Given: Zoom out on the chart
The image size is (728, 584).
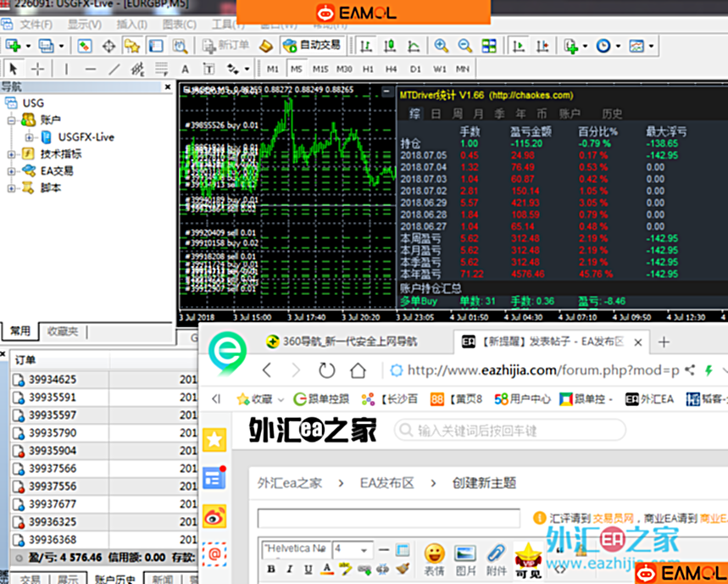Looking at the screenshot, I should click(x=464, y=46).
